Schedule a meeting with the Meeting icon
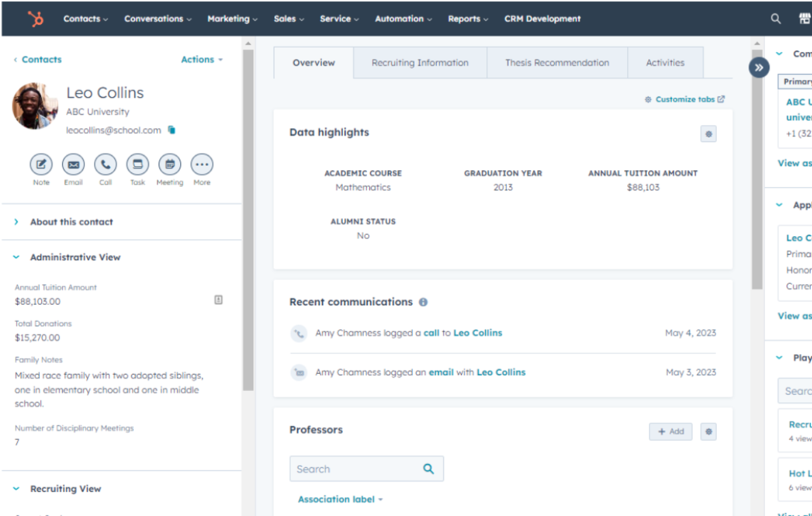This screenshot has height=516, width=812. 170,166
